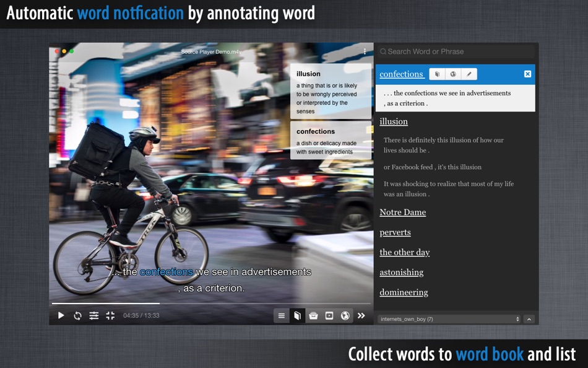Click the magnifier icon in the search field
Image resolution: width=588 pixels, height=368 pixels.
tap(383, 51)
